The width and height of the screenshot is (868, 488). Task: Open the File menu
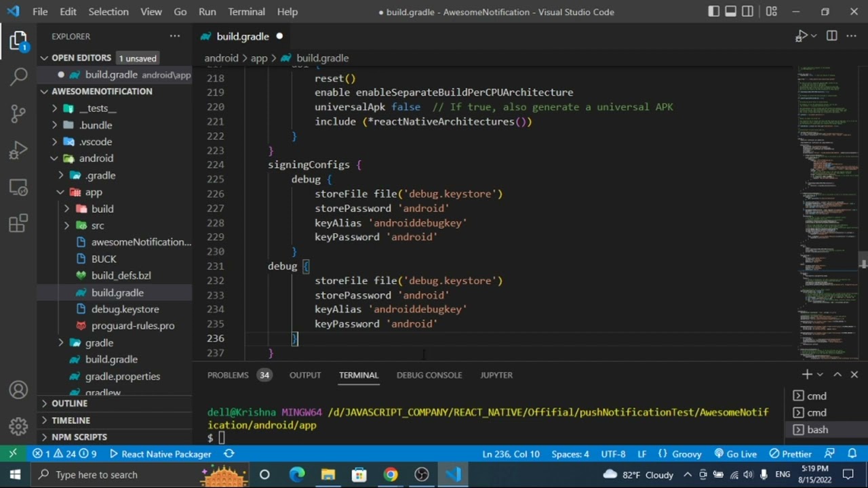point(40,12)
